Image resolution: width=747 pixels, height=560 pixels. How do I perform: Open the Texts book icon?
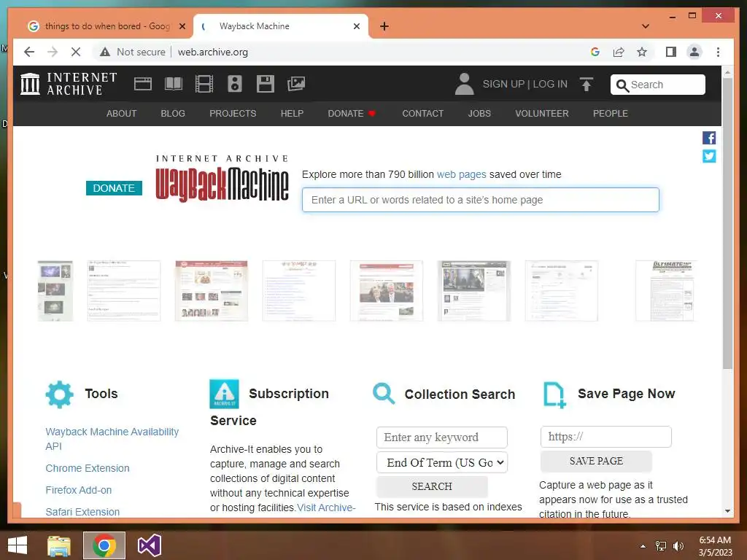pyautogui.click(x=174, y=84)
